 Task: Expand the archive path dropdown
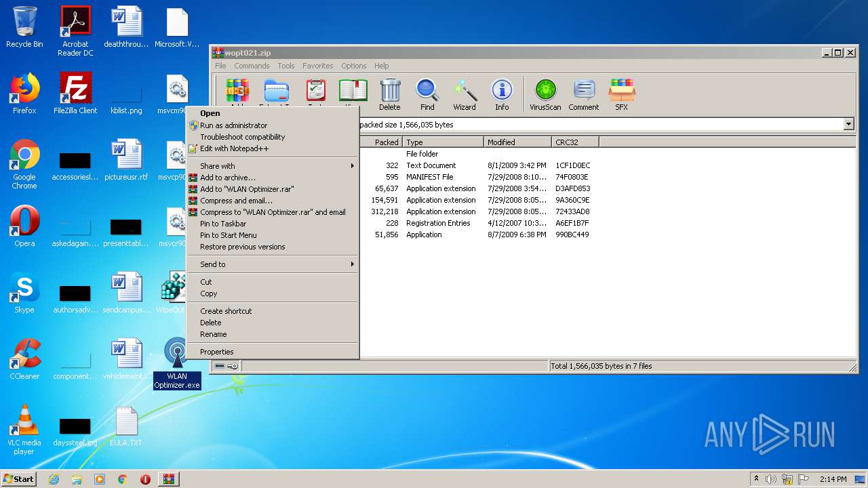(848, 125)
